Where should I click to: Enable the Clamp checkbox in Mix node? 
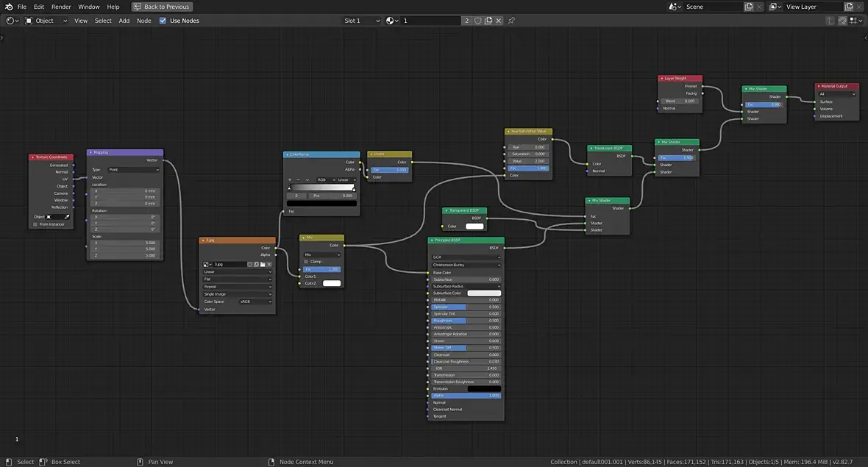coord(307,261)
